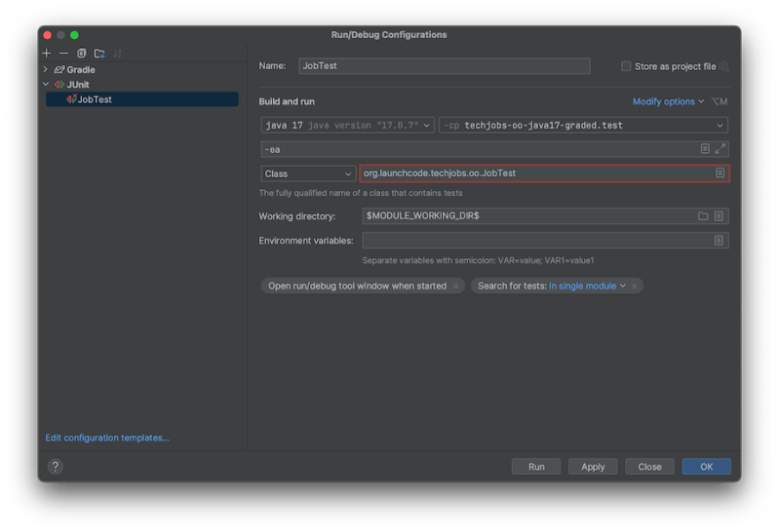The height and width of the screenshot is (532, 779).
Task: Expand the Gradle tree node
Action: pos(46,69)
